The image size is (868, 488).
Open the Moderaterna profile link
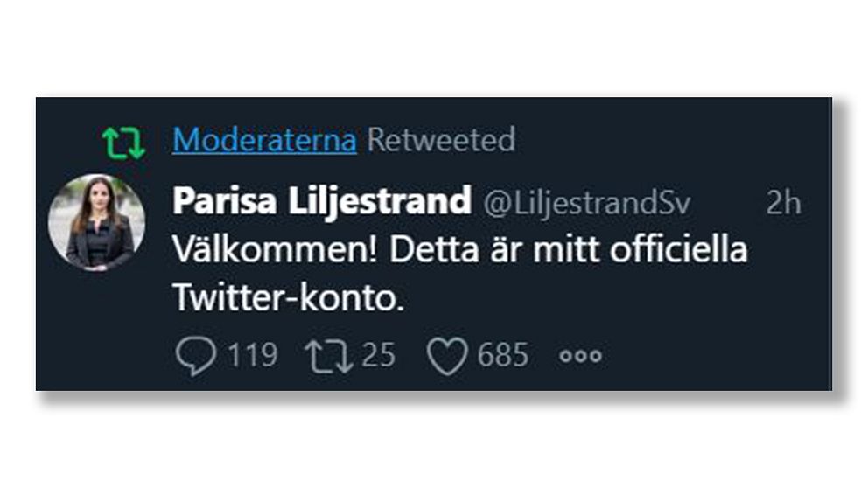pyautogui.click(x=264, y=140)
